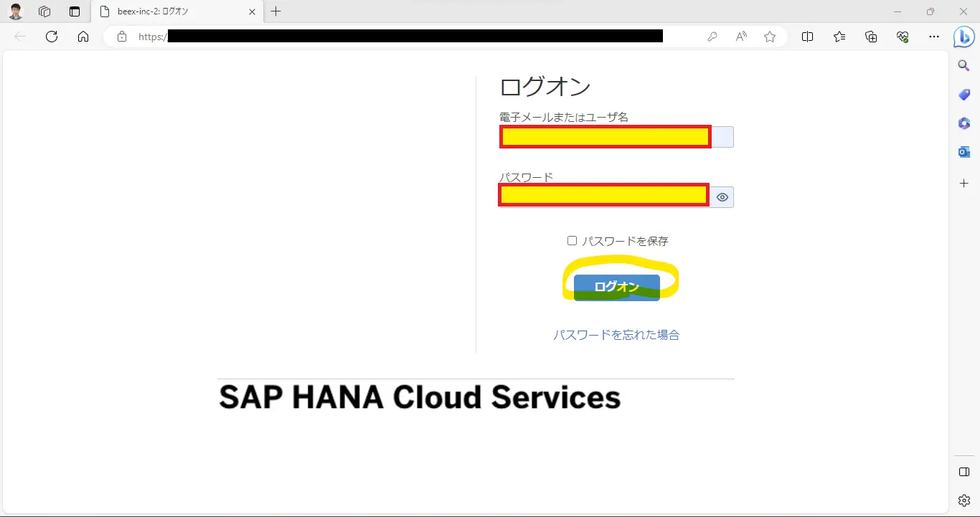Select the beex-inc-2 ログオン tab
This screenshot has height=517, width=980.
tap(176, 11)
